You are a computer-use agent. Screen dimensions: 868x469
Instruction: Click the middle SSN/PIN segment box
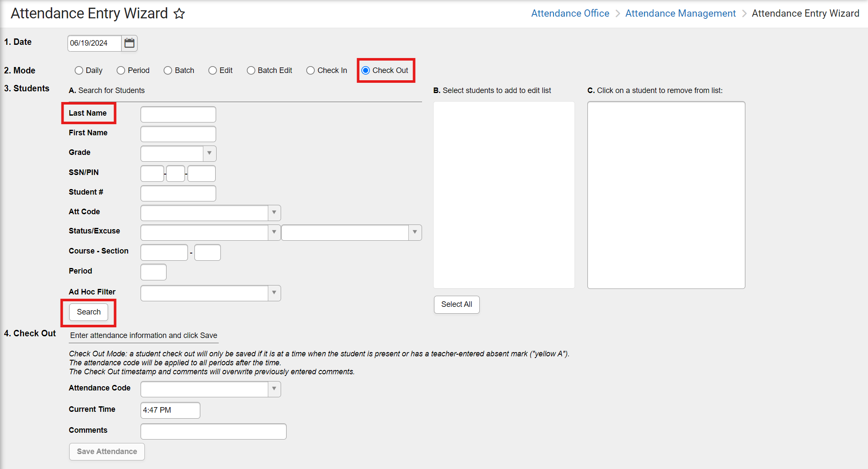click(176, 174)
